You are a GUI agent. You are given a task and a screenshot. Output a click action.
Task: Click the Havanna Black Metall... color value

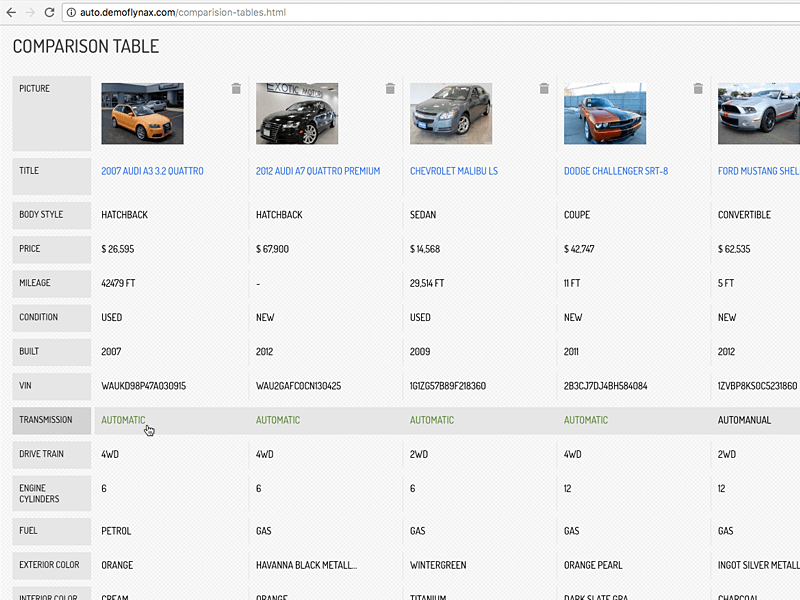(307, 565)
